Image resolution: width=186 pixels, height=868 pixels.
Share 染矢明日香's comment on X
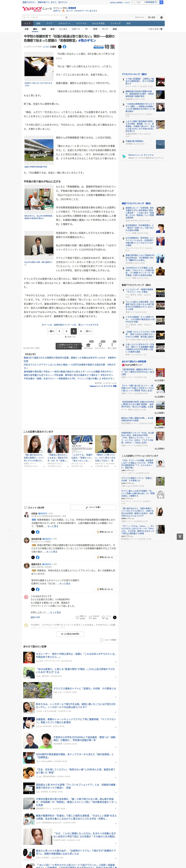[33, 557]
